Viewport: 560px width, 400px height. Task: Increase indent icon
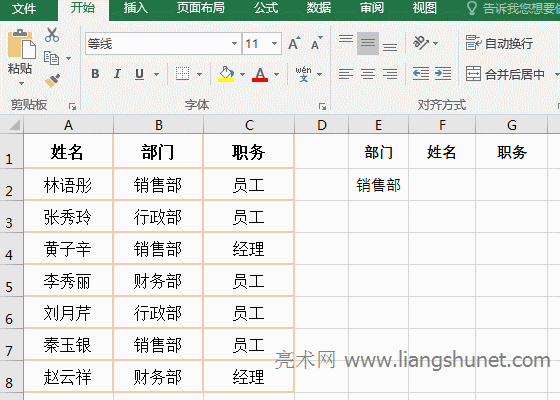pos(443,74)
